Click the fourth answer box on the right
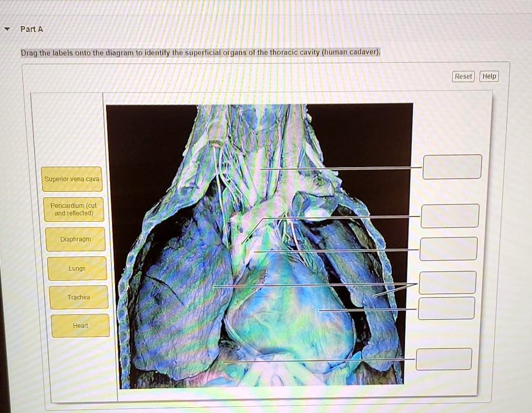 (447, 282)
